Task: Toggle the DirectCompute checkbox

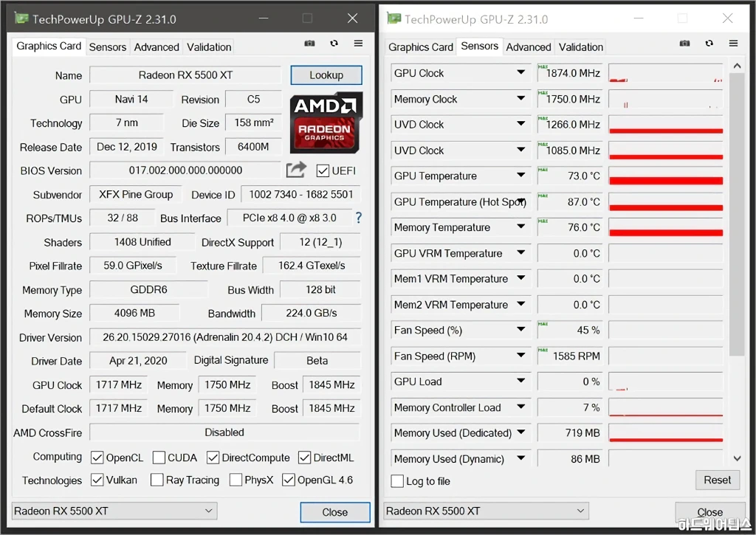Action: point(213,458)
